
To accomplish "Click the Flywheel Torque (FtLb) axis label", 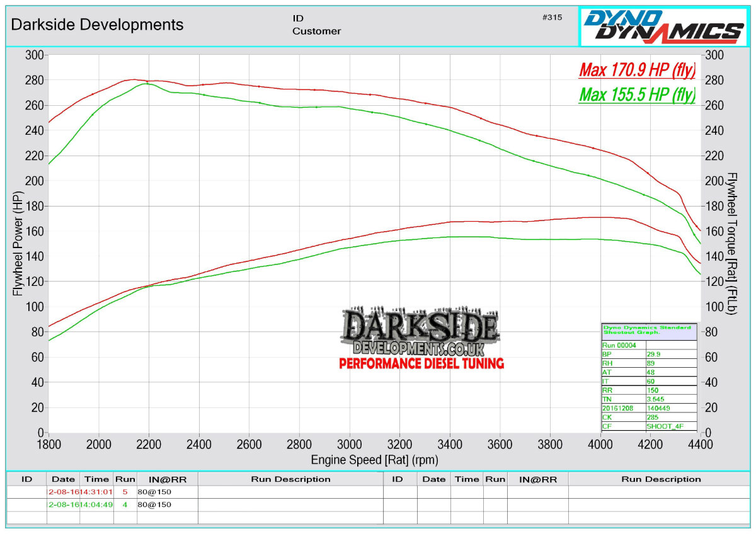I will click(733, 244).
